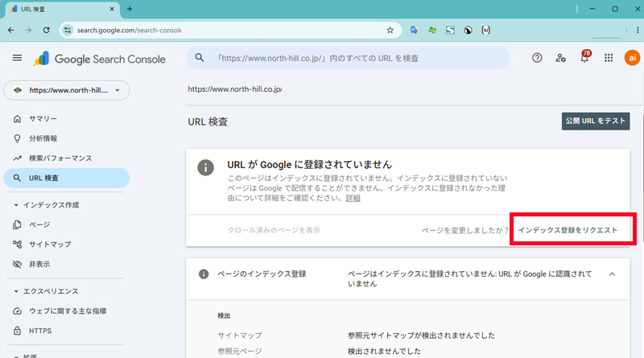Click info icon beside ページのインデックス登録
Image resolution: width=644 pixels, height=358 pixels.
[204, 274]
